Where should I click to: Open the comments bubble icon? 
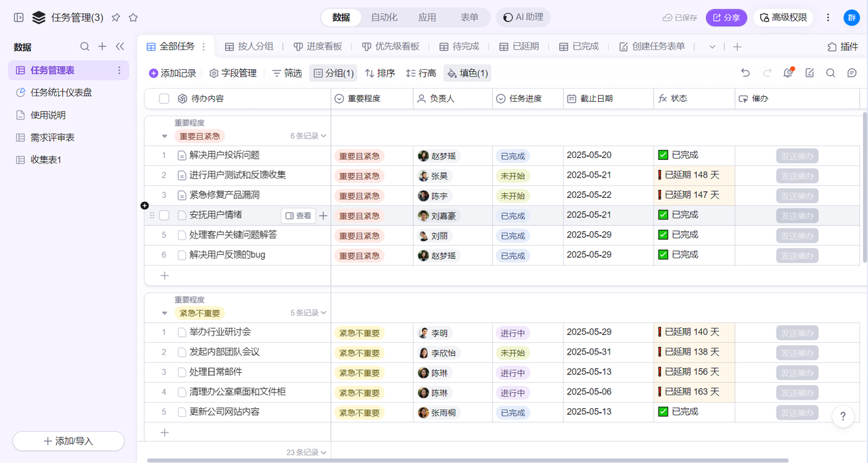852,73
